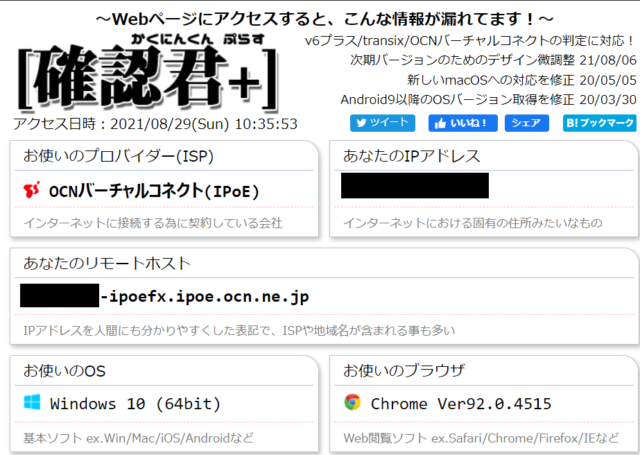Click the 20/03/30 Android9 news line
The height and width of the screenshot is (455, 640).
(x=488, y=99)
